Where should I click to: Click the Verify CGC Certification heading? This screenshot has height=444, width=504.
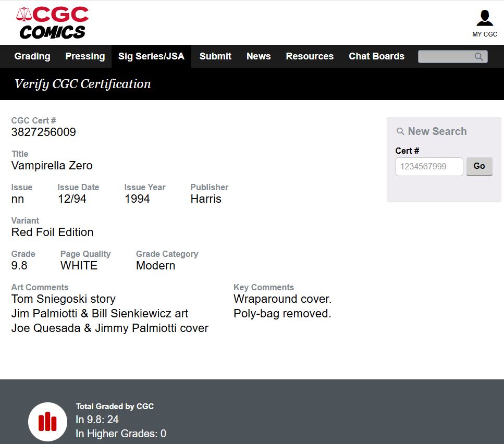pos(83,84)
